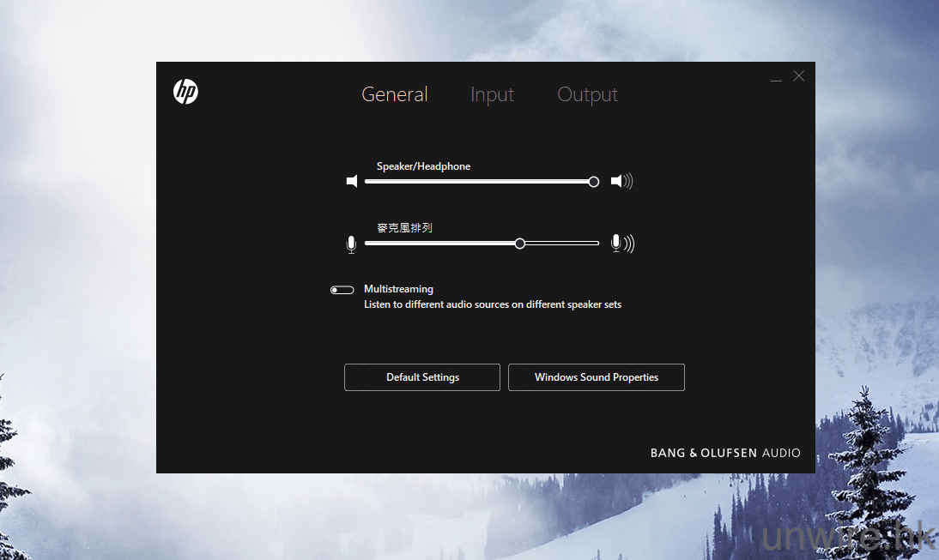
Task: Close the HP audio control window
Action: [799, 76]
